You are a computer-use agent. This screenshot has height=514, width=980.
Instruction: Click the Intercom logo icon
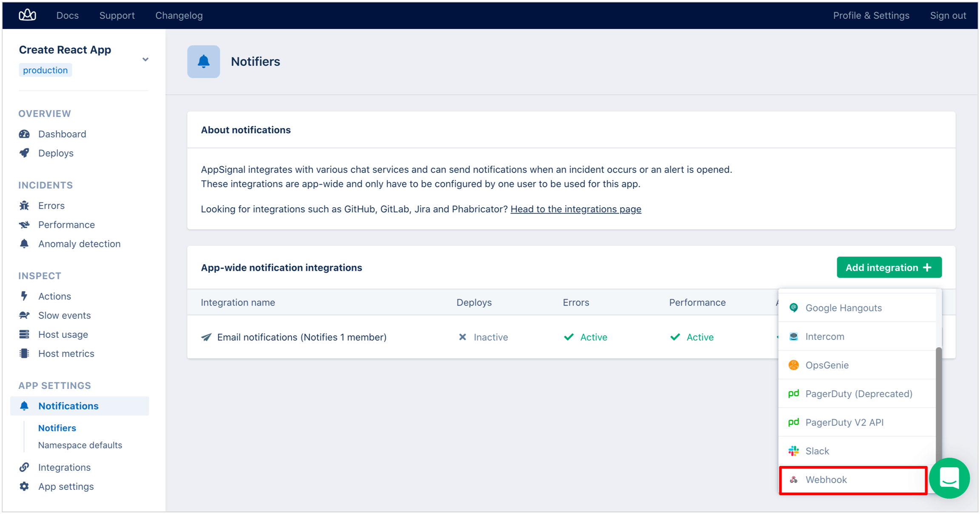pyautogui.click(x=794, y=336)
